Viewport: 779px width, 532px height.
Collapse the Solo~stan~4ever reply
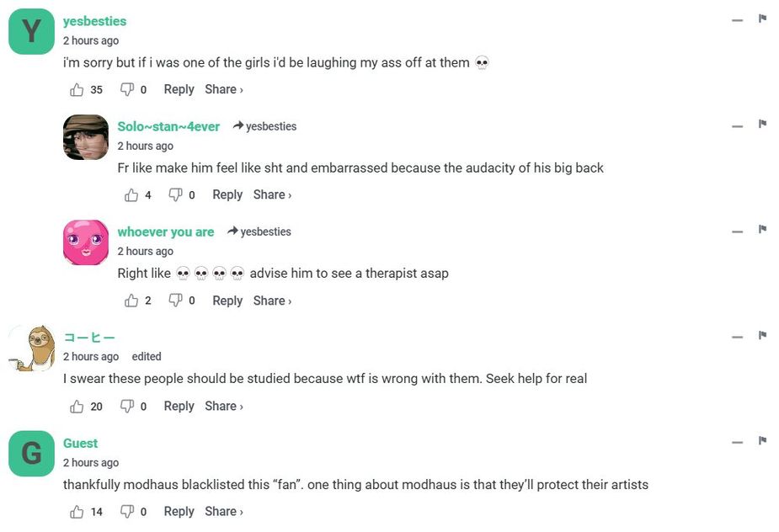coord(738,125)
